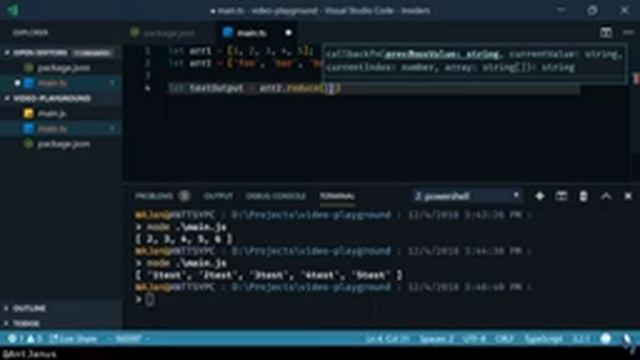Click the main.js file icon in explorer
Viewport: 640px width, 360px height.
pyautogui.click(x=29, y=113)
